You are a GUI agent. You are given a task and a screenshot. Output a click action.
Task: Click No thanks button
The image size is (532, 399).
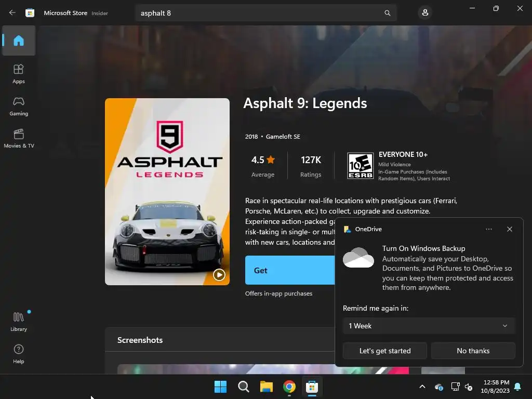tap(473, 351)
